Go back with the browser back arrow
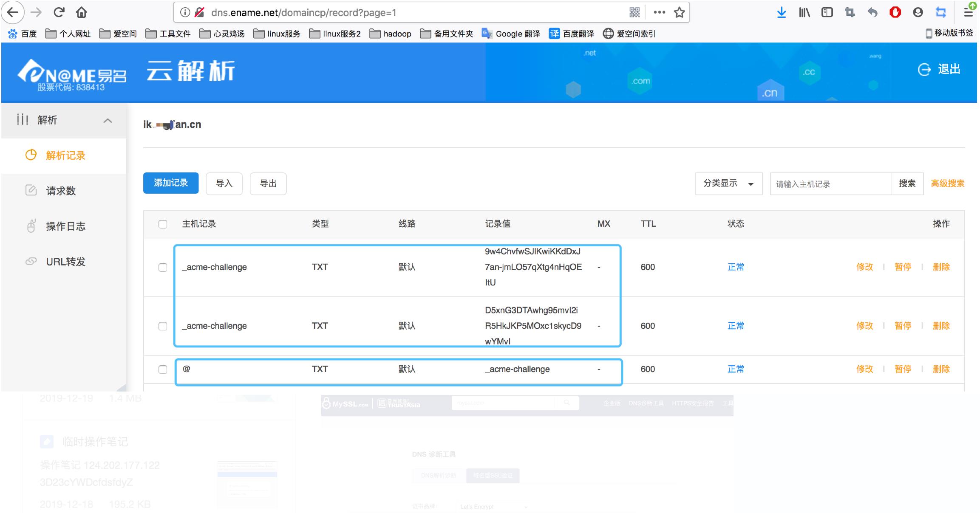Viewport: 980px width, 513px height. click(x=13, y=12)
